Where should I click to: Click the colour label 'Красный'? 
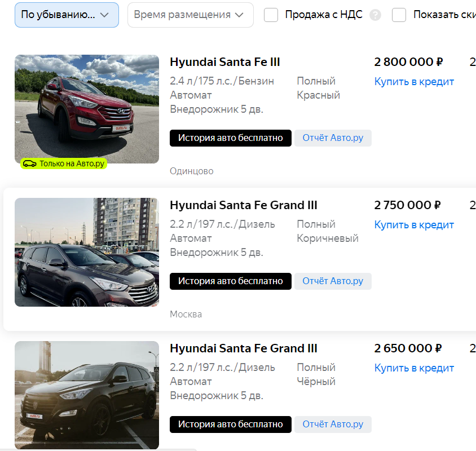tap(318, 95)
